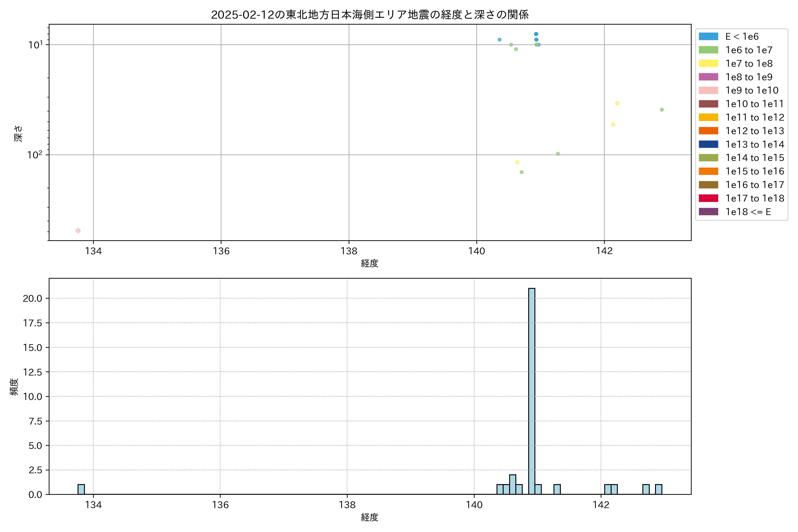Click the '経度' x-axis label under the histogram
The image size is (798, 532).
[370, 517]
